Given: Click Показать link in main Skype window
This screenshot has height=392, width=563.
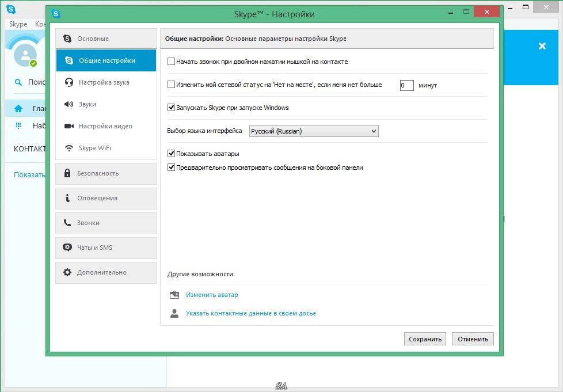Looking at the screenshot, I should (x=29, y=175).
